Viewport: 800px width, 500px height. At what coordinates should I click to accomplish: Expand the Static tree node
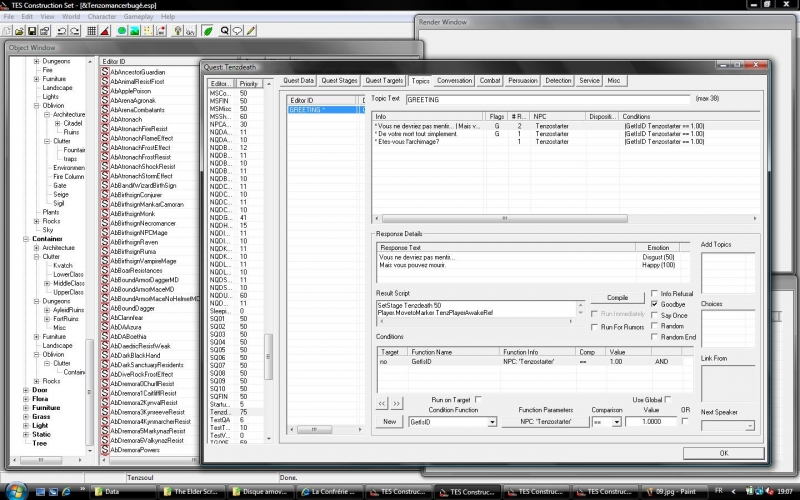pos(26,435)
